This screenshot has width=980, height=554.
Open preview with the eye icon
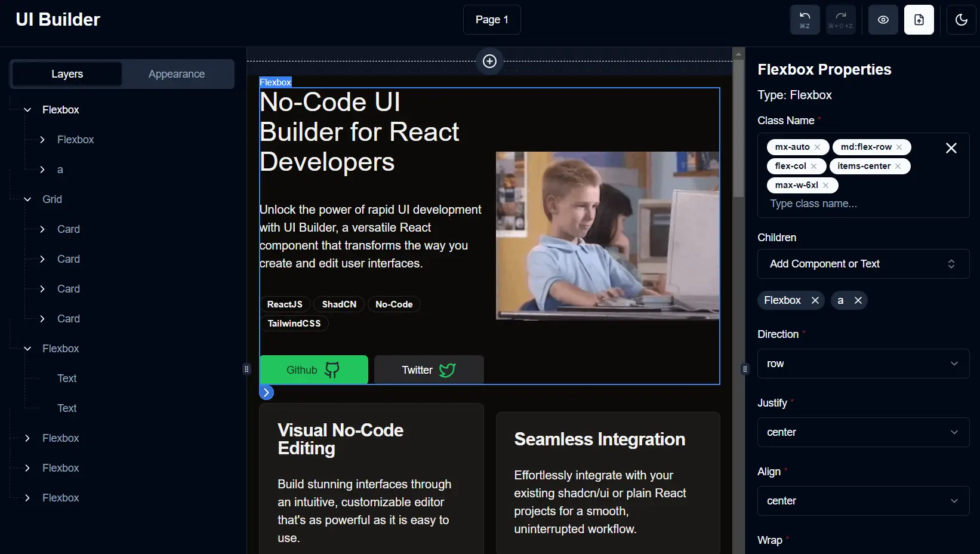[883, 20]
